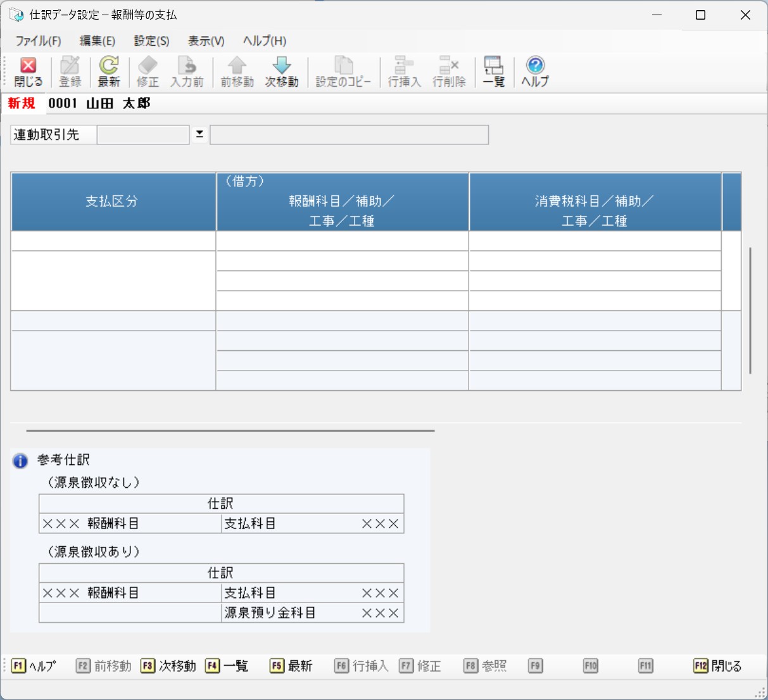Screen dimensions: 768x700
Task: Click the vertical scrollbar beside the table
Action: click(750, 310)
